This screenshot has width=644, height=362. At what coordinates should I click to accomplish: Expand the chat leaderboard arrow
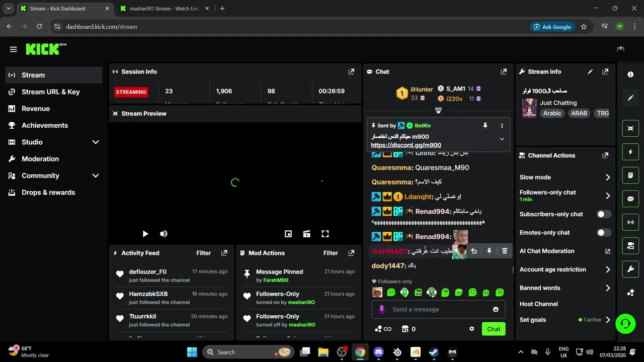[438, 111]
